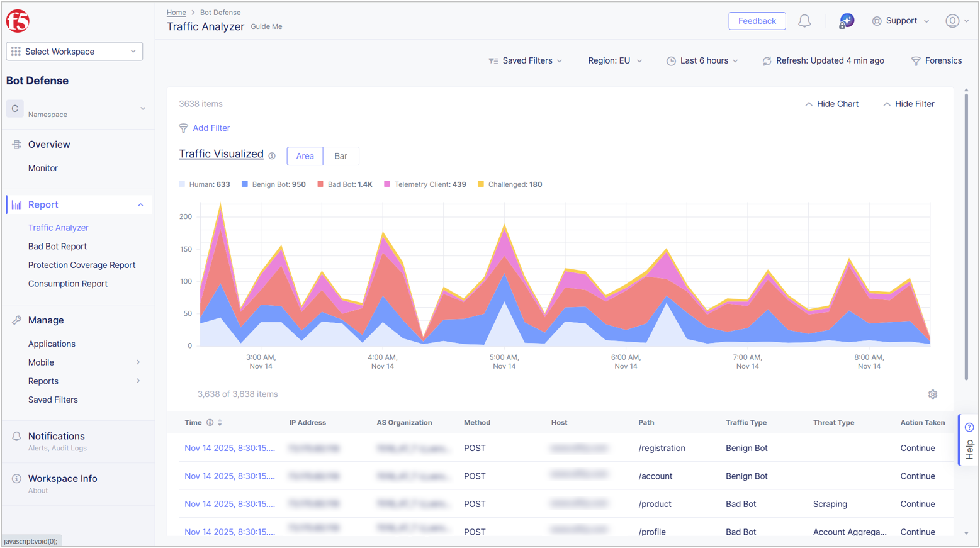Open the Region: EU dropdown

point(614,60)
